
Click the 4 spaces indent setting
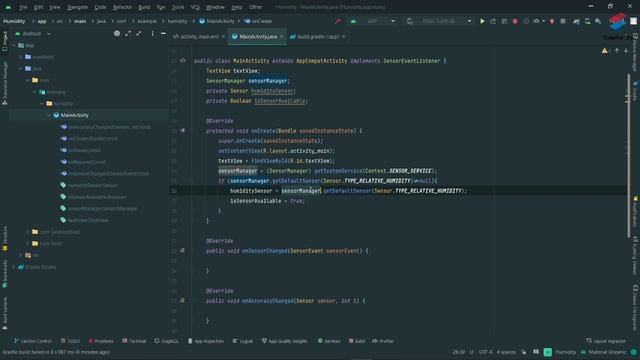[x=506, y=352]
